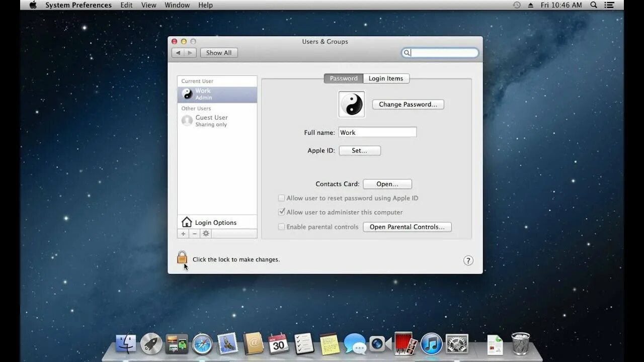
Task: Click the Apple ID Set button
Action: coord(360,150)
